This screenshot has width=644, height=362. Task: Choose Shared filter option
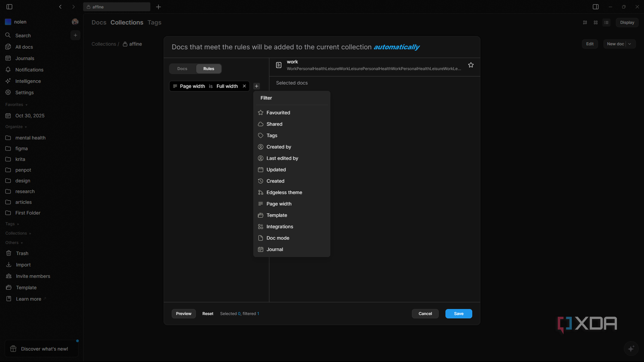(x=292, y=124)
